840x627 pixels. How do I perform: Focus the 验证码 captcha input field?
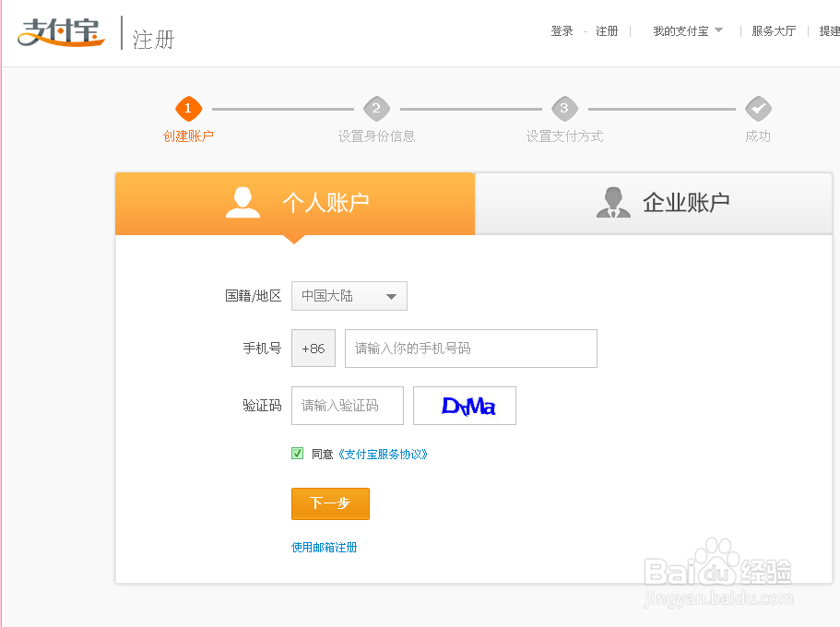tap(348, 406)
